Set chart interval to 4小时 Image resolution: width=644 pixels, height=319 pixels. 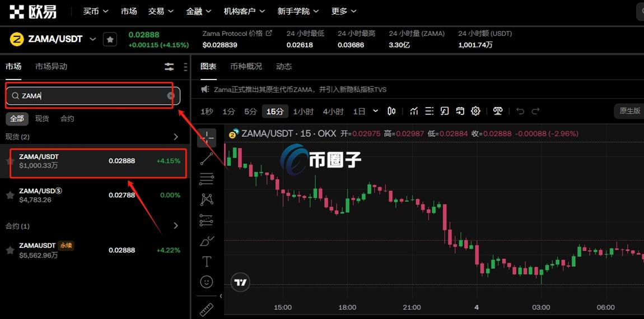[x=333, y=112]
